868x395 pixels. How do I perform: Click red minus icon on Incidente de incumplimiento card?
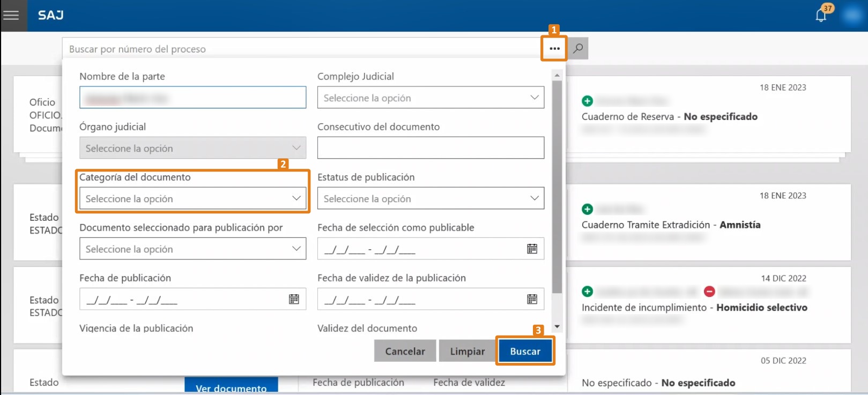[709, 292]
